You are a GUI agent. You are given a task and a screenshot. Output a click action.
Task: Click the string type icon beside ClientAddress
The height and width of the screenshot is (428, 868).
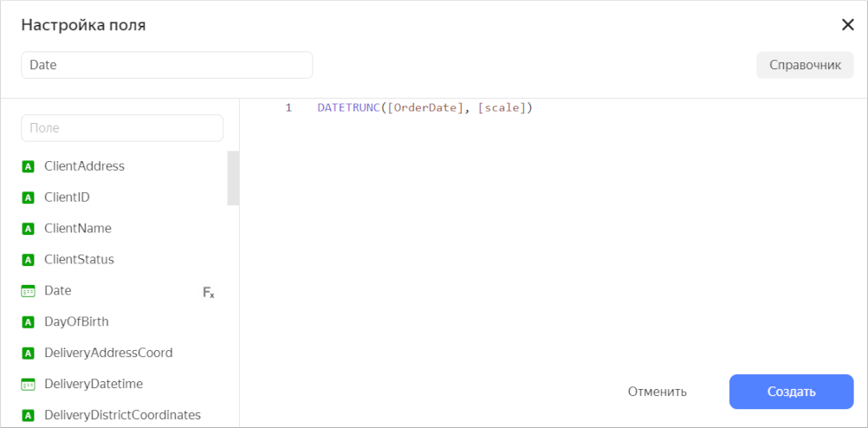pyautogui.click(x=28, y=166)
